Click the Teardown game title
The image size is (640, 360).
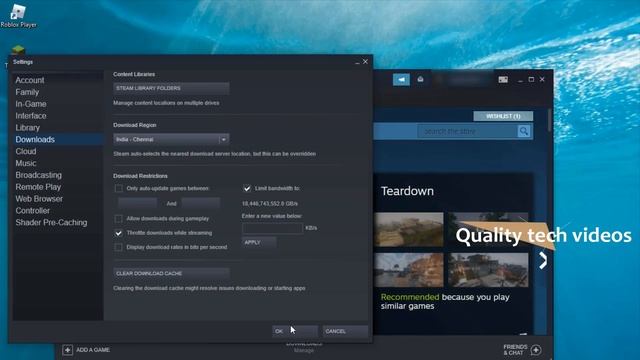tap(407, 191)
